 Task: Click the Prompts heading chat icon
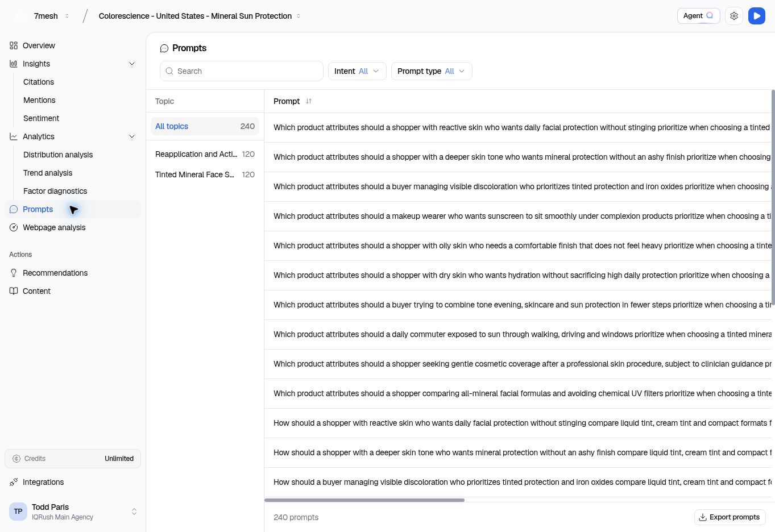click(164, 48)
